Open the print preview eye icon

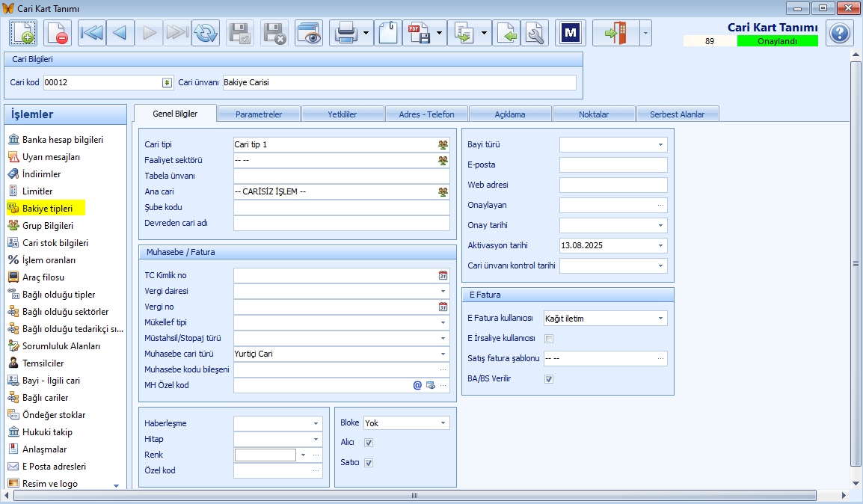308,33
